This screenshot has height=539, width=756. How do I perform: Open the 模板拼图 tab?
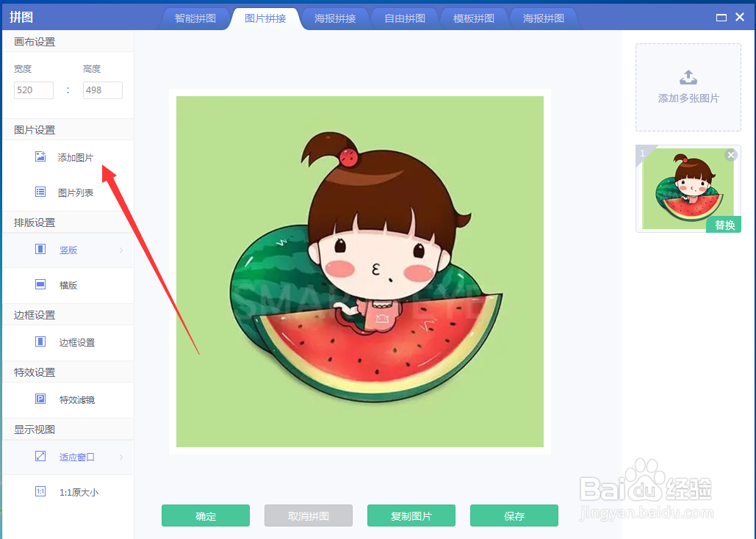click(x=474, y=18)
